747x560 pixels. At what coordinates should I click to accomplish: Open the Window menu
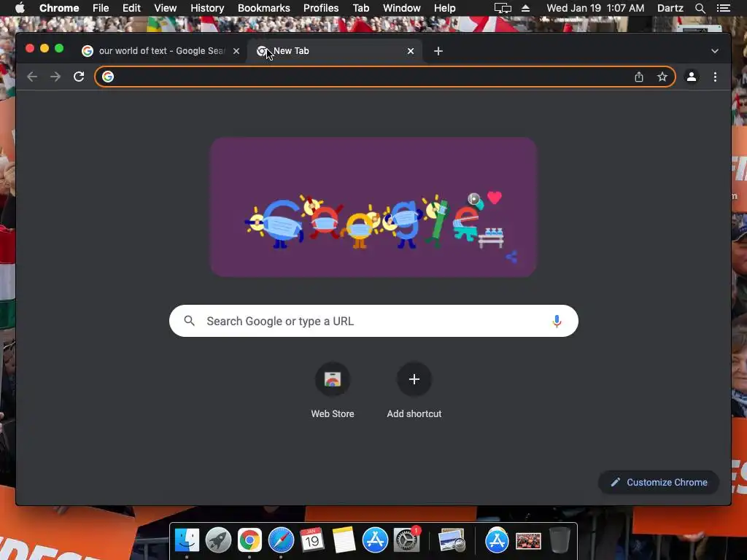pos(402,8)
